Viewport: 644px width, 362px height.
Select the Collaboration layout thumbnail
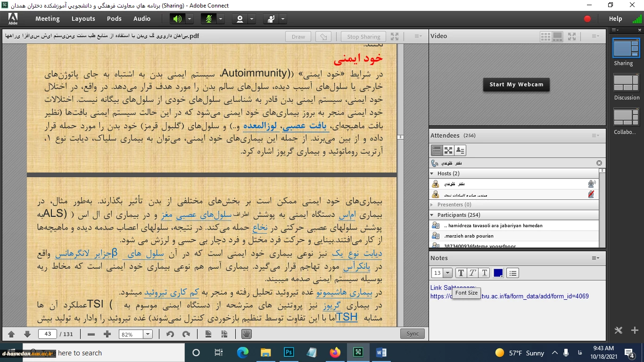click(626, 117)
